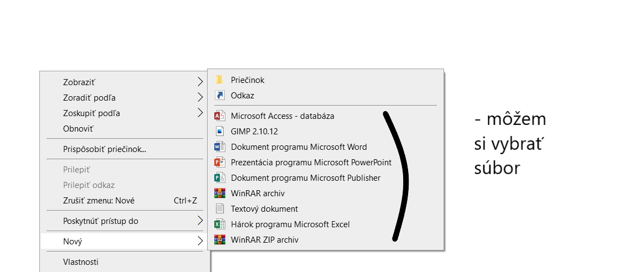Create Dokument programu Microsoft Word
Image resolution: width=644 pixels, height=272 pixels.
point(326,147)
